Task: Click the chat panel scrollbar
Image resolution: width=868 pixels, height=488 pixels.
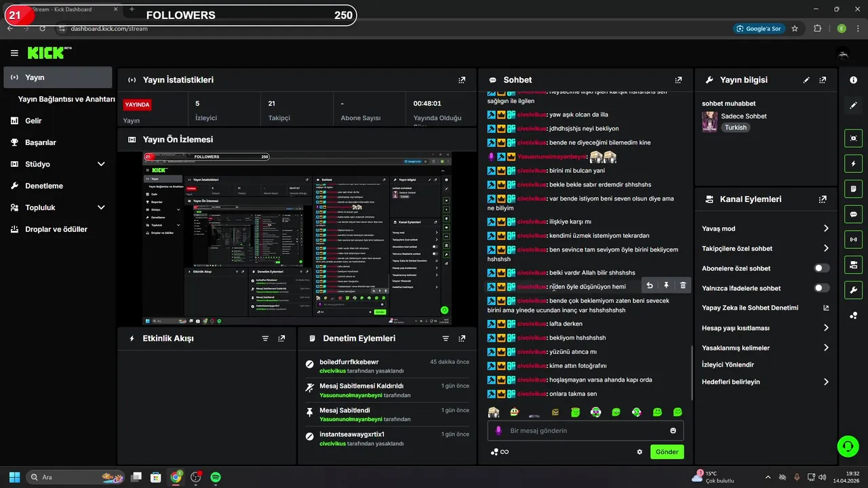Action: point(691,374)
